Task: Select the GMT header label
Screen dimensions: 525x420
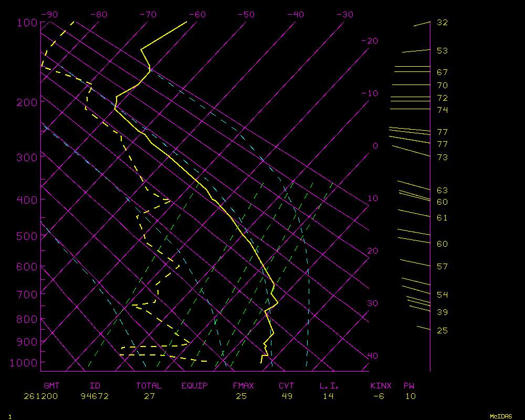Action: (x=51, y=386)
